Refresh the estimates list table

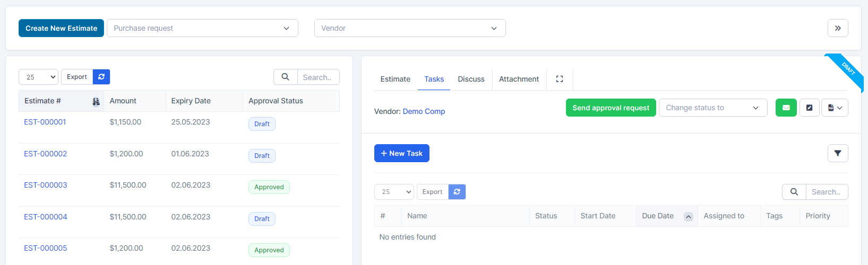[101, 77]
